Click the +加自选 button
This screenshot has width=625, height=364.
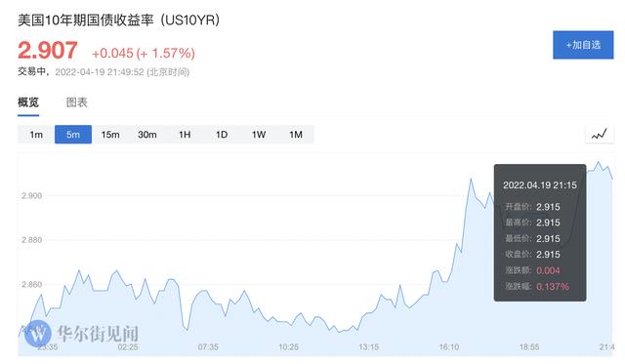click(x=583, y=45)
